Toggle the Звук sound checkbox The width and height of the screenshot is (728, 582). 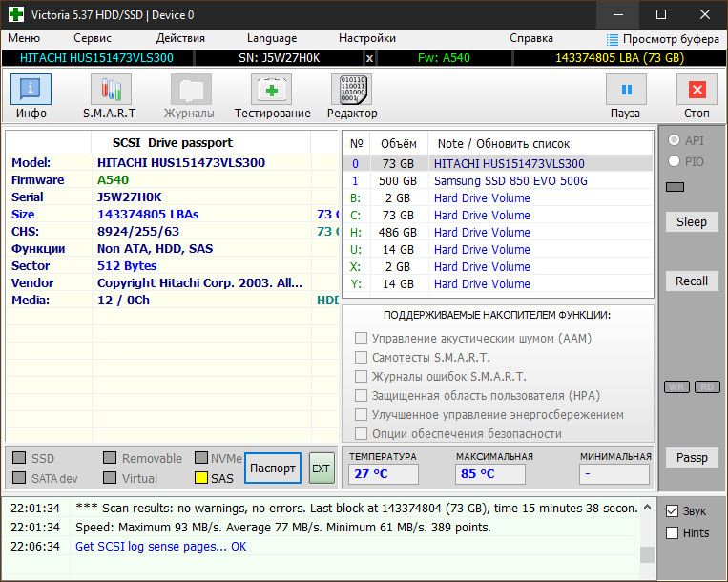point(672,511)
